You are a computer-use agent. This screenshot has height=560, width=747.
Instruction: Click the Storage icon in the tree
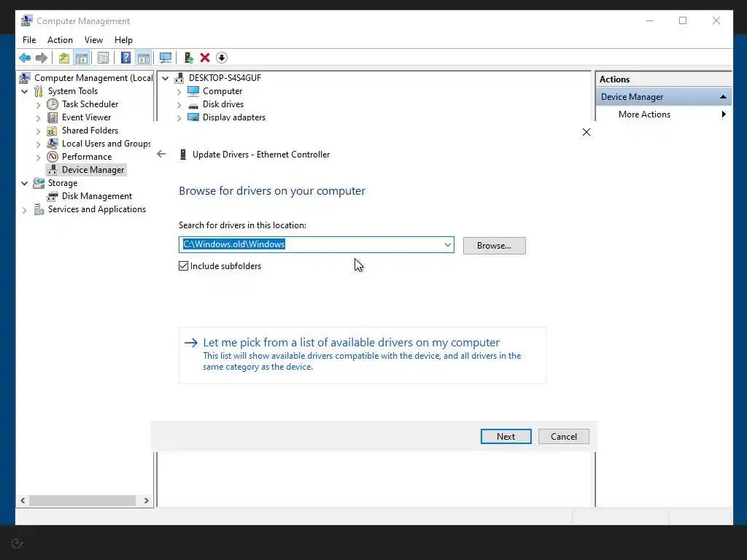(39, 183)
